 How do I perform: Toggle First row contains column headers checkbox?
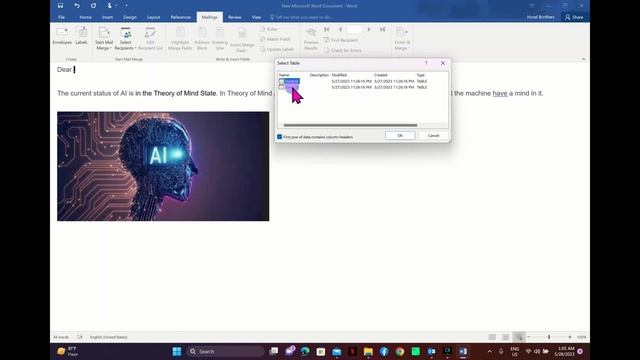tap(280, 137)
